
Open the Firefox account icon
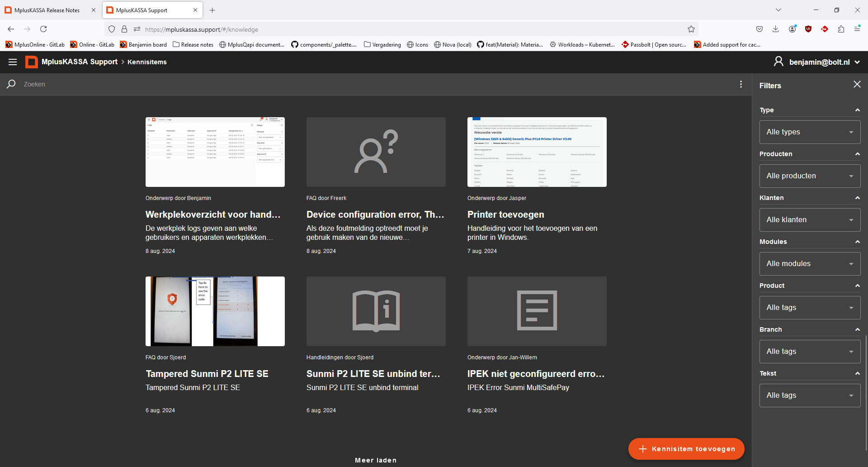(x=792, y=29)
